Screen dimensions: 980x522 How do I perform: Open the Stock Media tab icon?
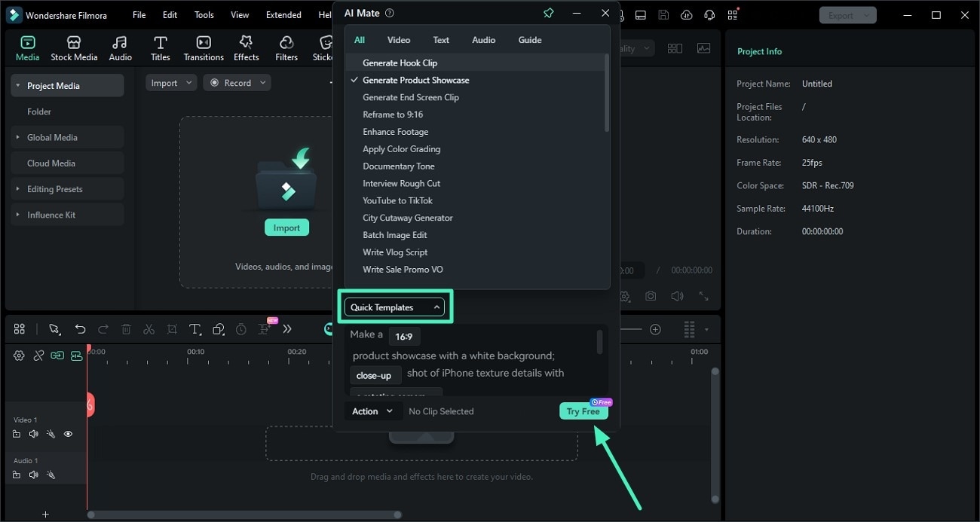(74, 42)
